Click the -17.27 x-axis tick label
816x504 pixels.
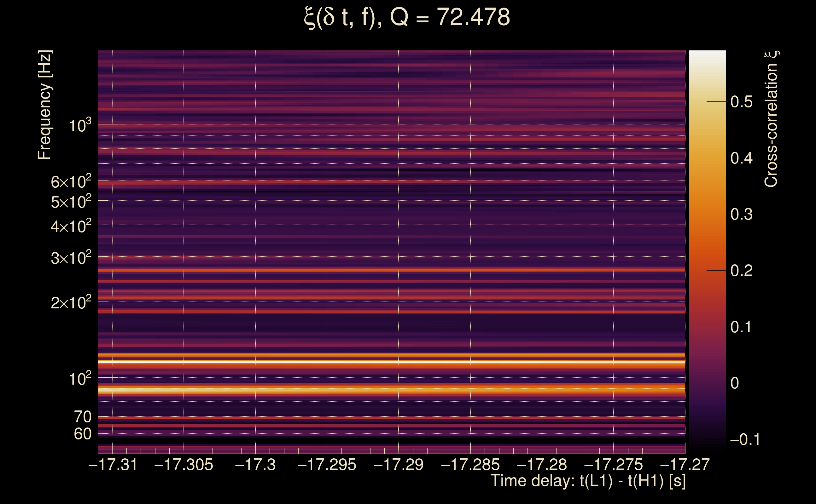685,465
